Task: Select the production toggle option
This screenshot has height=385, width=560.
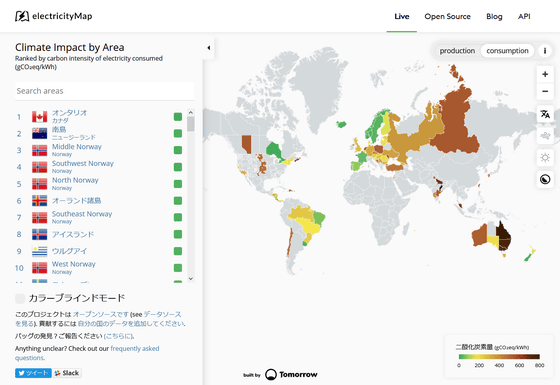Action: click(x=457, y=51)
